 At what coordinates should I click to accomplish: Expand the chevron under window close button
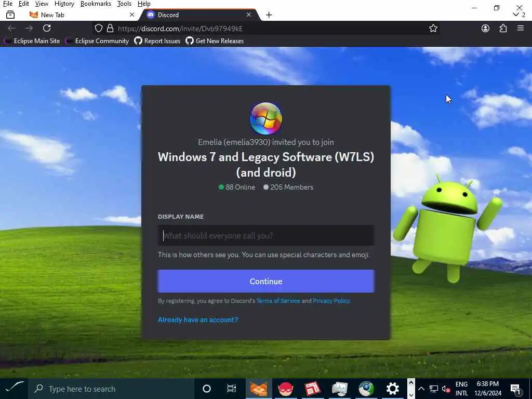516,15
